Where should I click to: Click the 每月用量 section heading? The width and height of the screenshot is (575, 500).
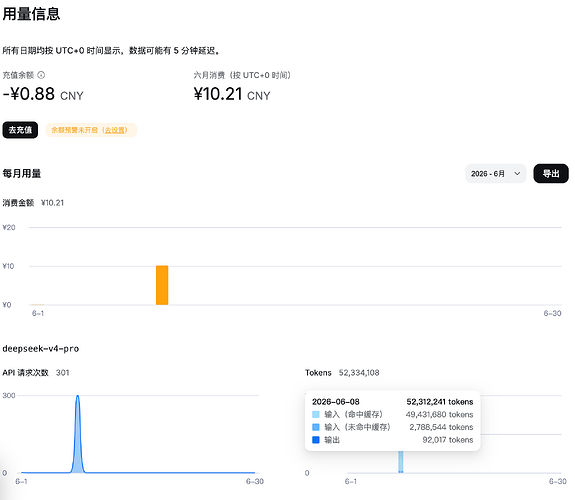click(22, 174)
